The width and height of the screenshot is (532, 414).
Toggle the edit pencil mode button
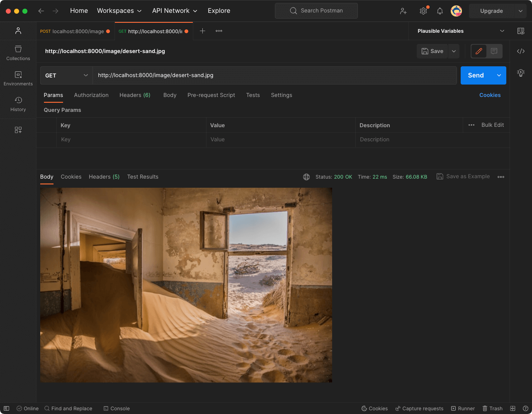click(x=479, y=51)
